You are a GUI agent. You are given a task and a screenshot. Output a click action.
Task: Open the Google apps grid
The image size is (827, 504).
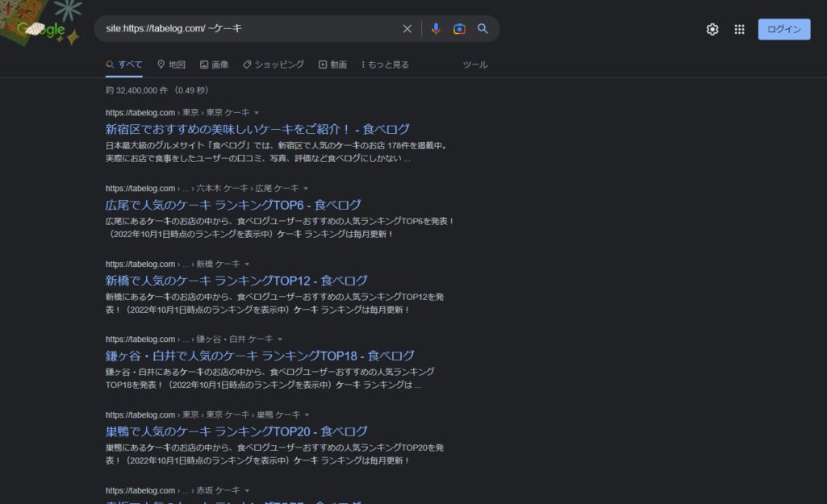[x=739, y=30]
